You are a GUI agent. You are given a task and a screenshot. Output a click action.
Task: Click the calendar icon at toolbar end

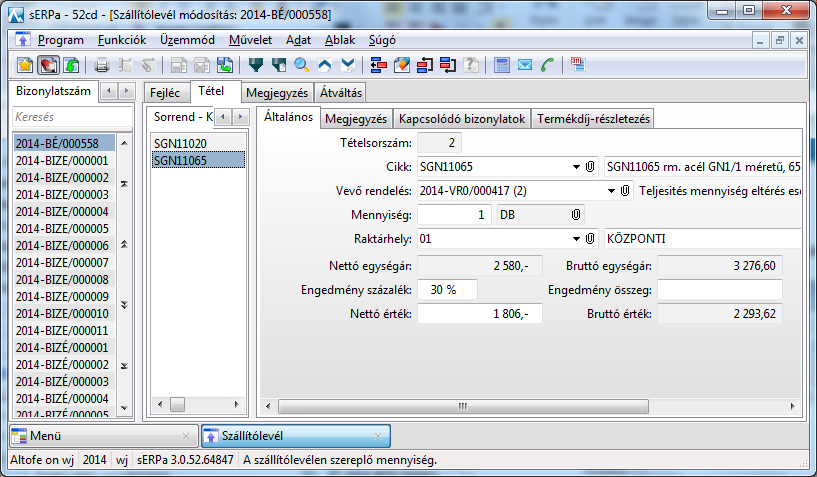[578, 66]
